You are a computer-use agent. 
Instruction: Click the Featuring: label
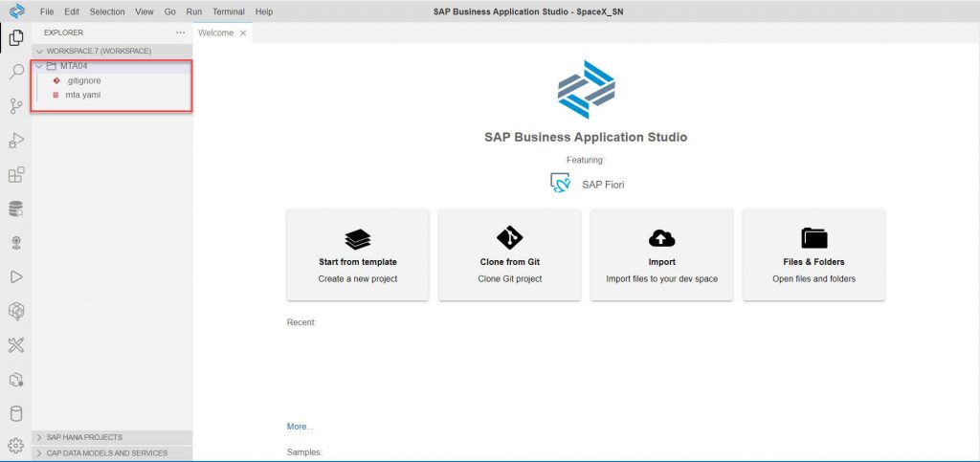click(586, 160)
